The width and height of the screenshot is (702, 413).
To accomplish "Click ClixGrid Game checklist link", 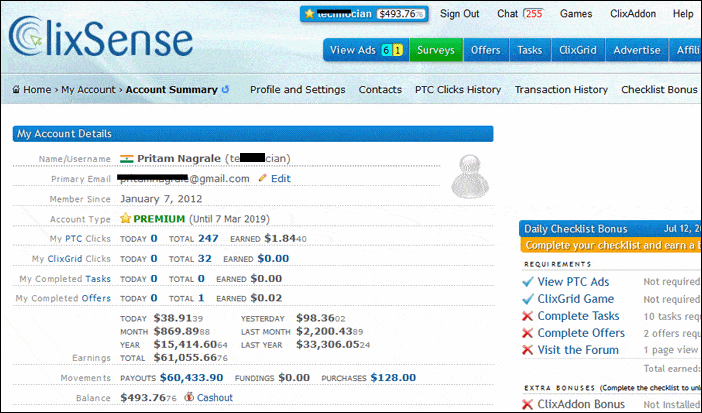I will coord(576,299).
